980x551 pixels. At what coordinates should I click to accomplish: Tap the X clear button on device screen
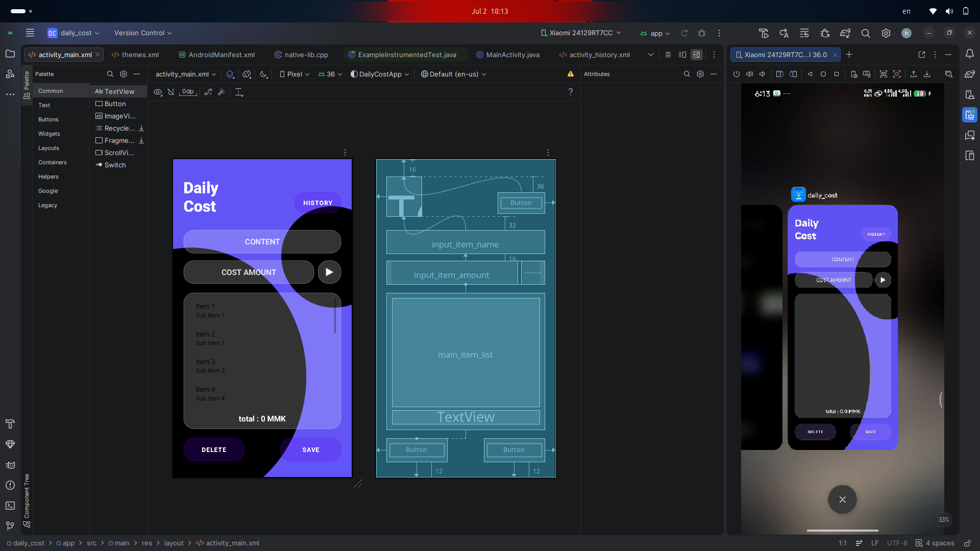[x=842, y=499]
